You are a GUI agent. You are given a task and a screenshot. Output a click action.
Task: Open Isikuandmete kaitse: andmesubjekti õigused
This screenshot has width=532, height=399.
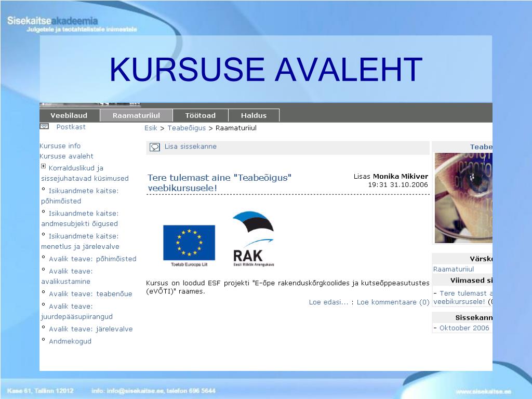[79, 219]
